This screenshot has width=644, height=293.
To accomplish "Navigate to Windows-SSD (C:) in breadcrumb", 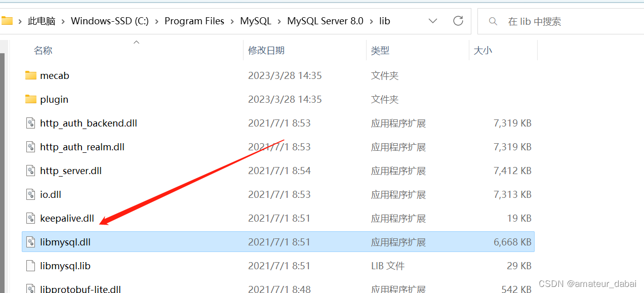I will pos(109,21).
